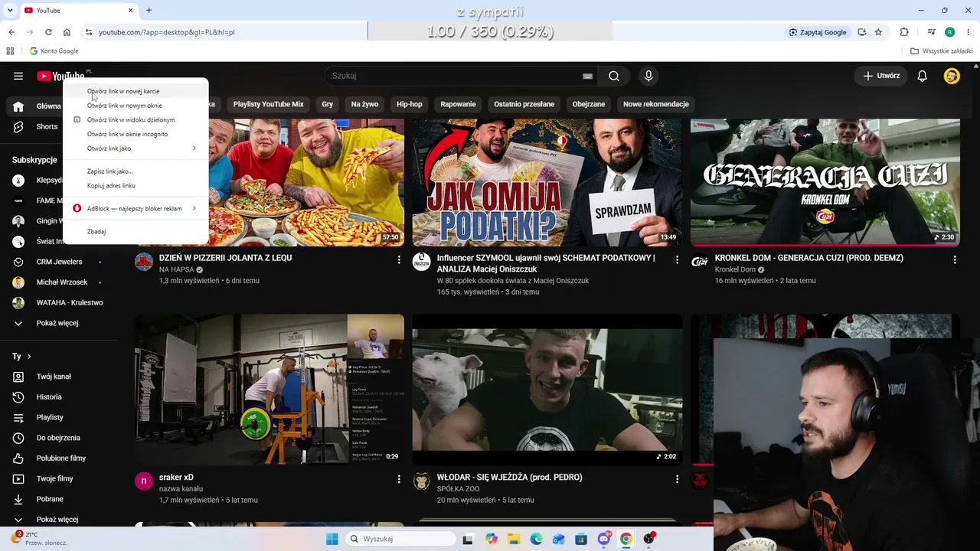This screenshot has width=980, height=551.
Task: Open options for WŁODAR - SIĘ WJEŻDŻA video
Action: pos(677,479)
